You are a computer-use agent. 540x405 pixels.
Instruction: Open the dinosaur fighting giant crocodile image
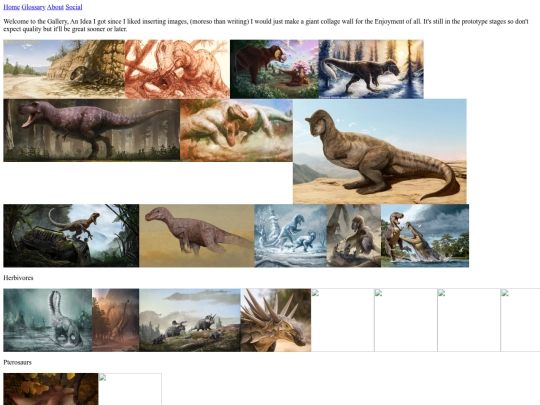(425, 236)
